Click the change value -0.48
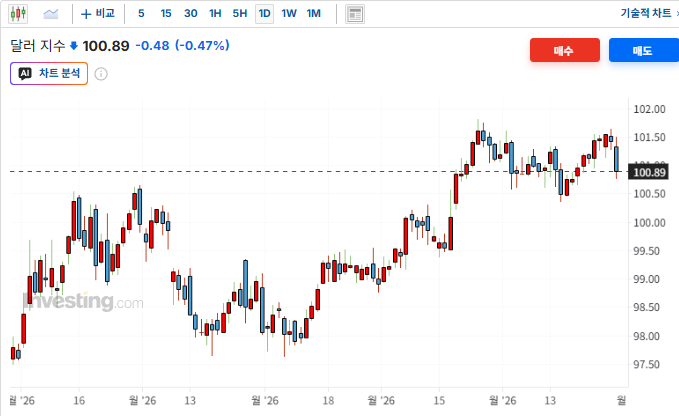679x416 pixels. pos(152,45)
